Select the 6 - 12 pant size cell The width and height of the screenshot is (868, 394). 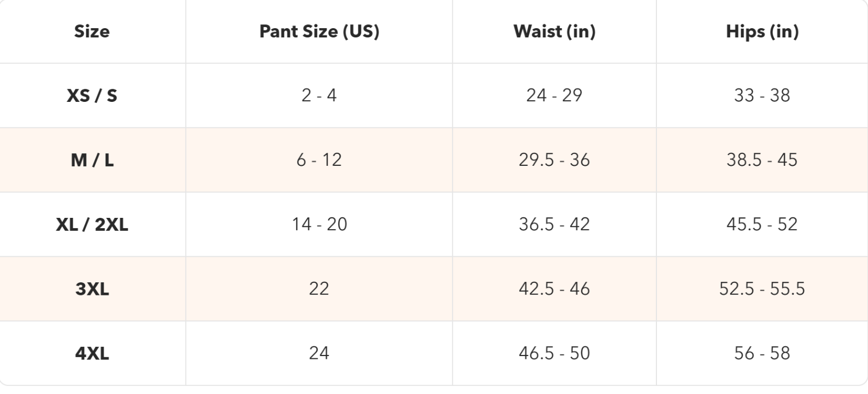coord(319,160)
